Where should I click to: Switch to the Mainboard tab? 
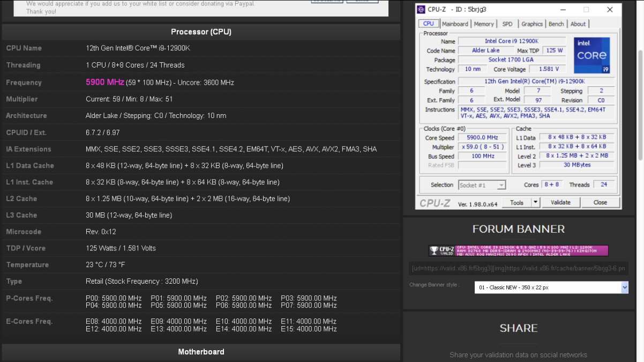[x=455, y=24]
